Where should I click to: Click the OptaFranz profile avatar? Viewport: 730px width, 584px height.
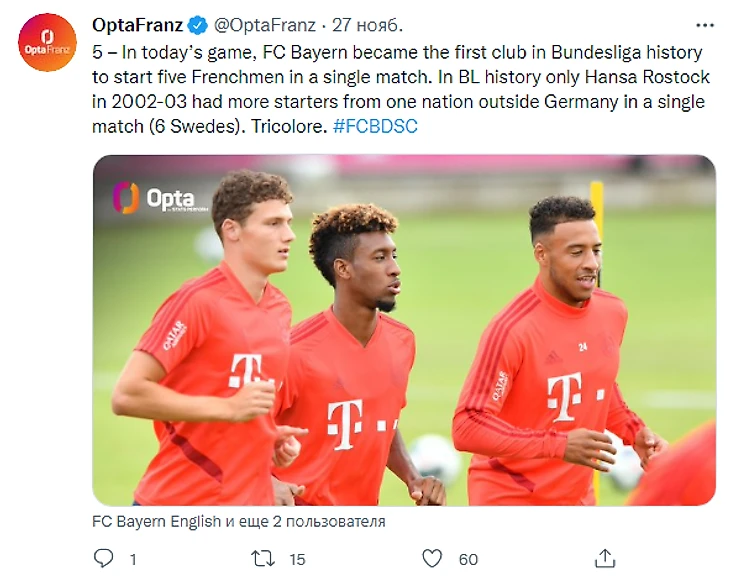click(x=47, y=42)
